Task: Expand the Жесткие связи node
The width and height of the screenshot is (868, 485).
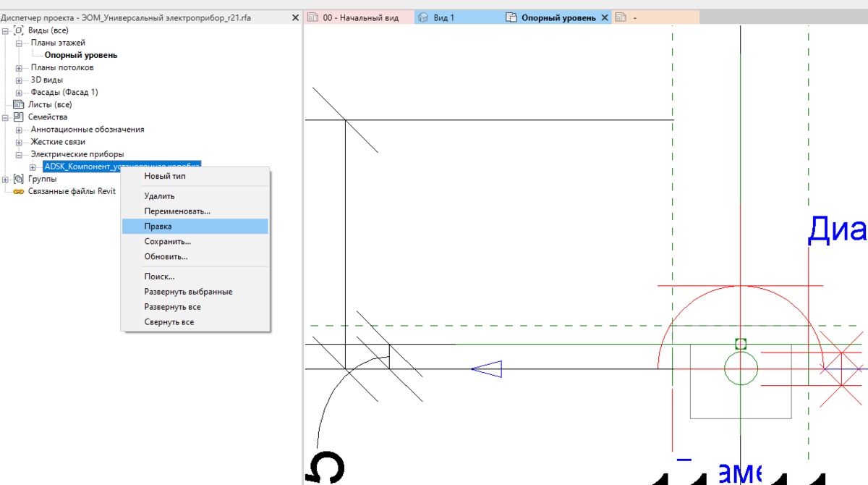Action: (19, 142)
